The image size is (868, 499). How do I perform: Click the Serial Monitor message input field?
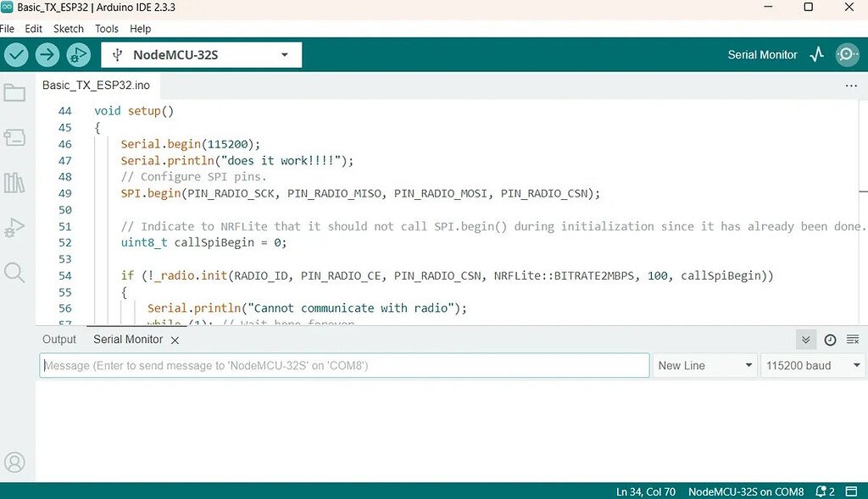[344, 366]
